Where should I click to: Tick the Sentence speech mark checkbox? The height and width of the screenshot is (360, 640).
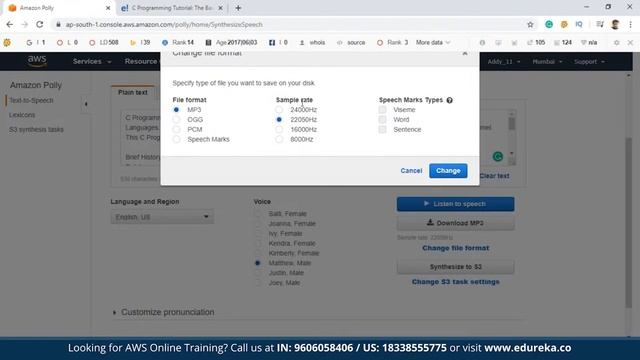pyautogui.click(x=382, y=129)
